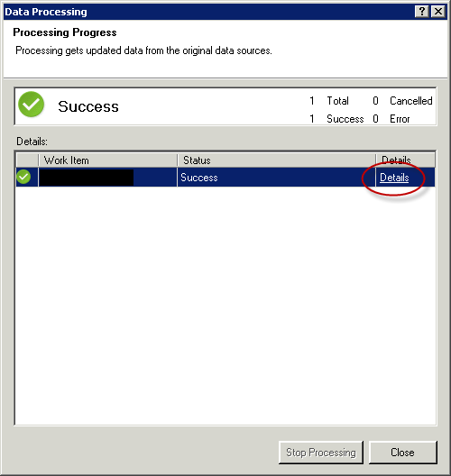This screenshot has height=476, width=451.
Task: Sort by the Work Item column header
Action: coord(108,160)
